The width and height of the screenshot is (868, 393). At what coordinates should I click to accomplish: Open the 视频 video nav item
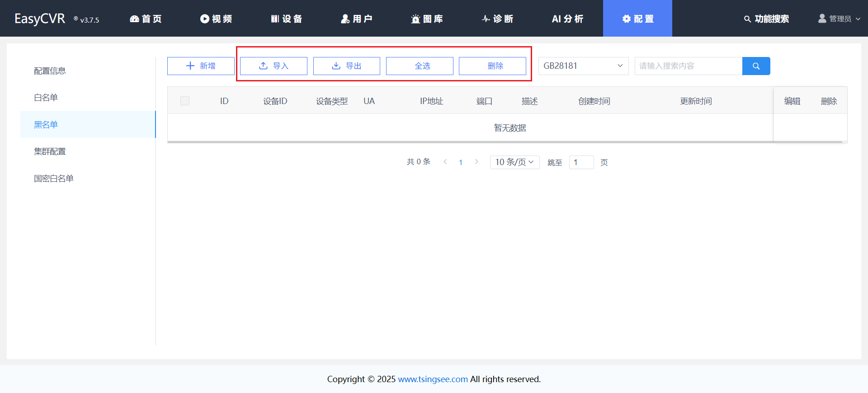coord(216,19)
